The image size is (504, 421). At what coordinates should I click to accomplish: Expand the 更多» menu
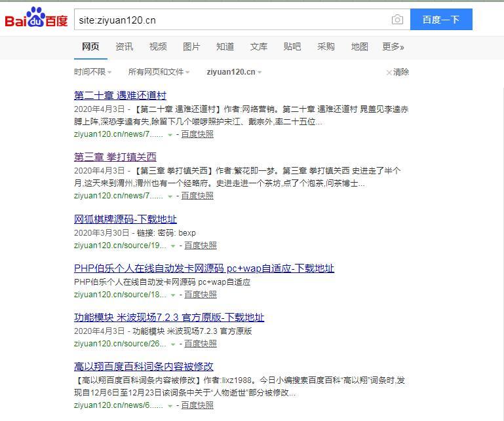point(393,47)
